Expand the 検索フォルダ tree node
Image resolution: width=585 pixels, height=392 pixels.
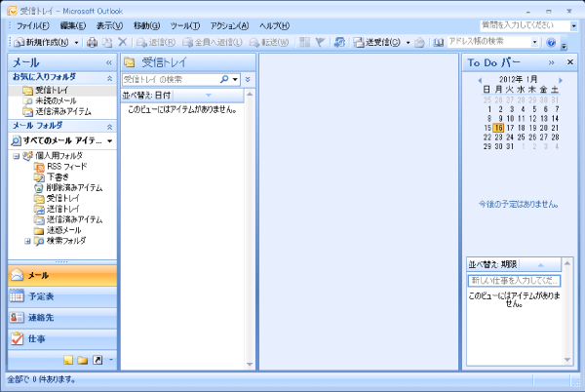(x=27, y=241)
